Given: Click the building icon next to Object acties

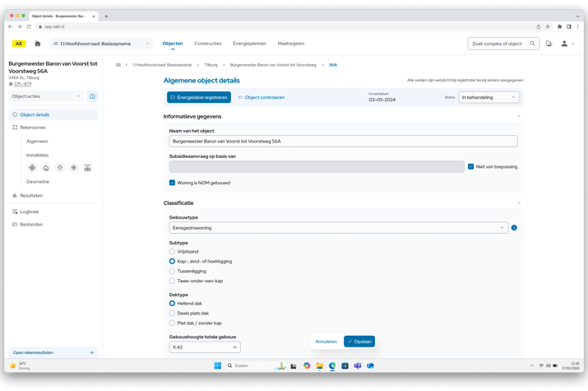Looking at the screenshot, I should click(x=92, y=96).
